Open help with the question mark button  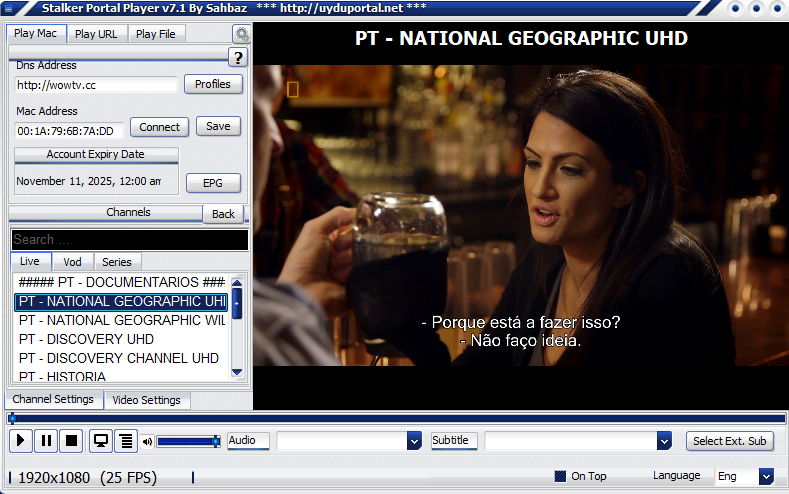tap(238, 57)
